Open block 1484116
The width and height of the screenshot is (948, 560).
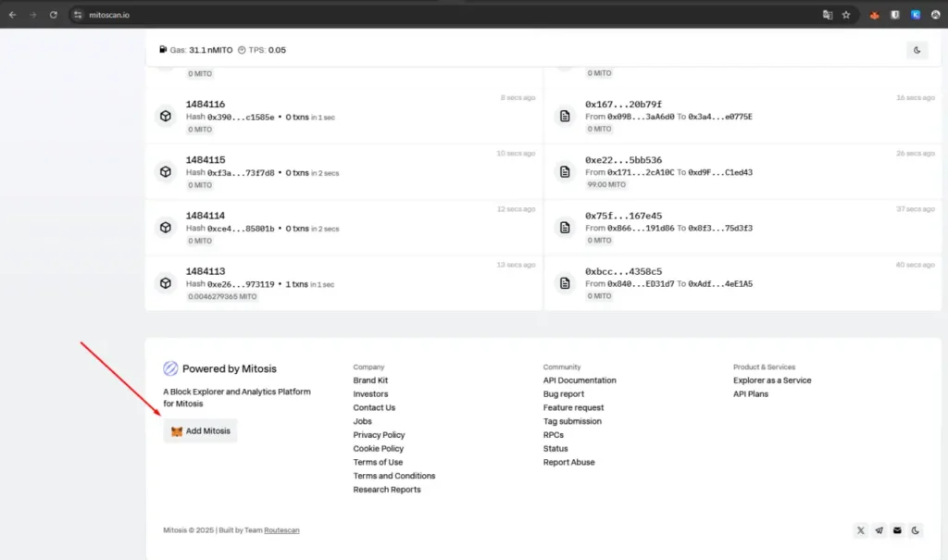[206, 104]
